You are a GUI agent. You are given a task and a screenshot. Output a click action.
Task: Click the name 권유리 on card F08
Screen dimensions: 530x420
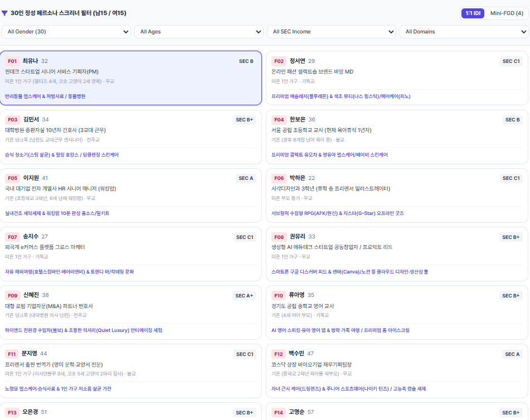(x=298, y=236)
